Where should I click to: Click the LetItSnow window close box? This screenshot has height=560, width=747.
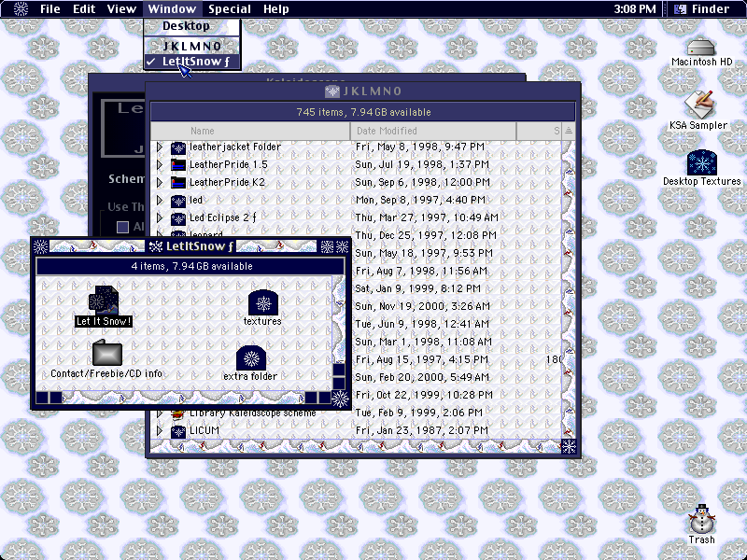[x=41, y=246]
